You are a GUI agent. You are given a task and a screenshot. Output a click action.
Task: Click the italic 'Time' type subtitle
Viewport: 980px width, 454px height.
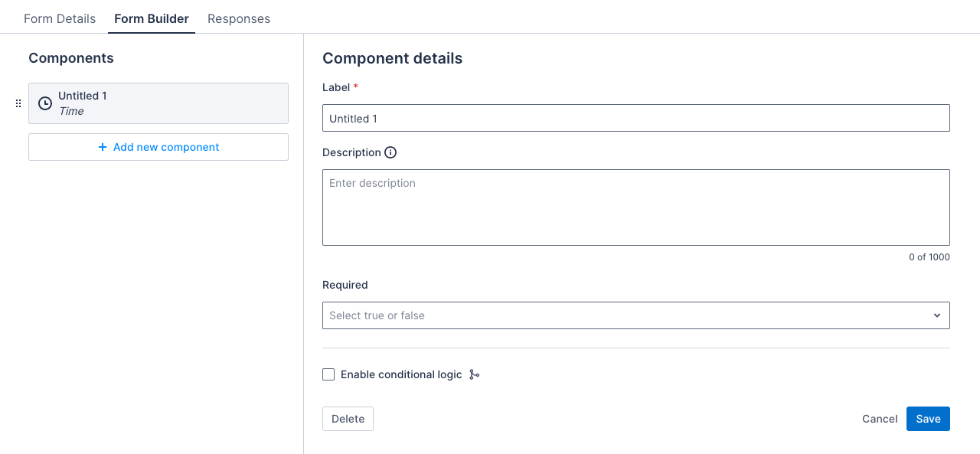point(71,111)
